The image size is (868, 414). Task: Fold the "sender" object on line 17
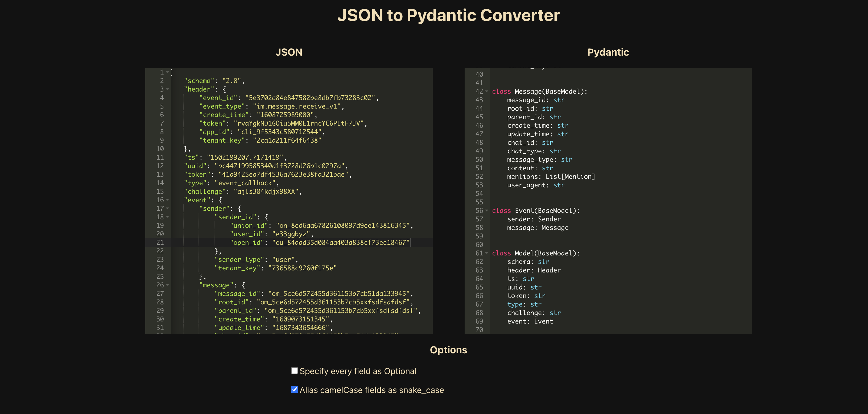167,209
